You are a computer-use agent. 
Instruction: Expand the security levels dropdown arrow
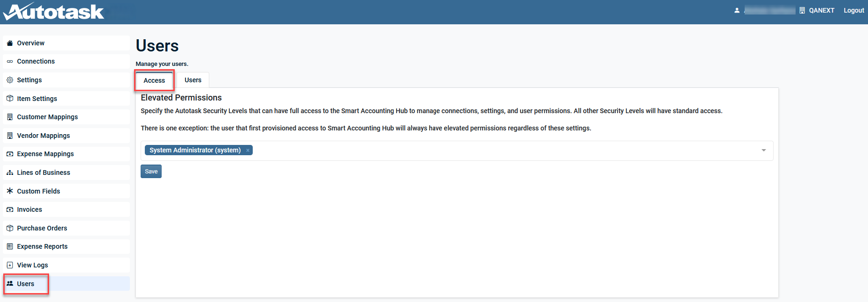coord(764,151)
